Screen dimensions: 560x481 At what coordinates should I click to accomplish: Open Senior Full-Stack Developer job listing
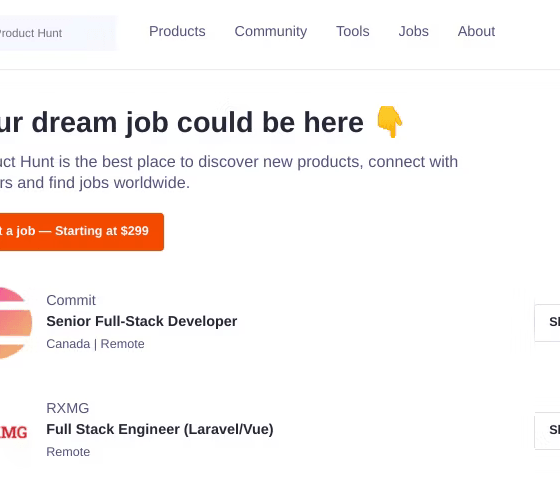point(142,321)
